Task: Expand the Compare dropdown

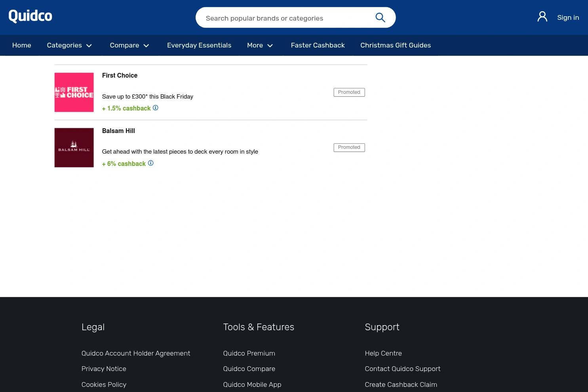Action: [130, 45]
